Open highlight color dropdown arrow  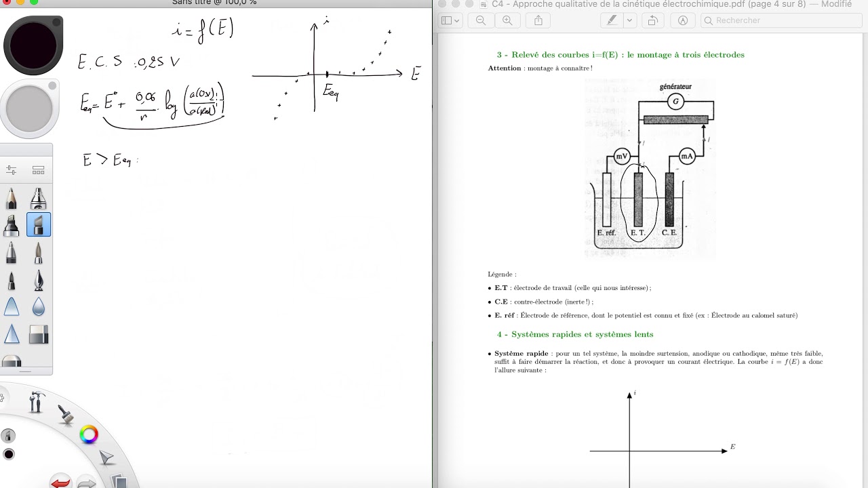pyautogui.click(x=630, y=20)
